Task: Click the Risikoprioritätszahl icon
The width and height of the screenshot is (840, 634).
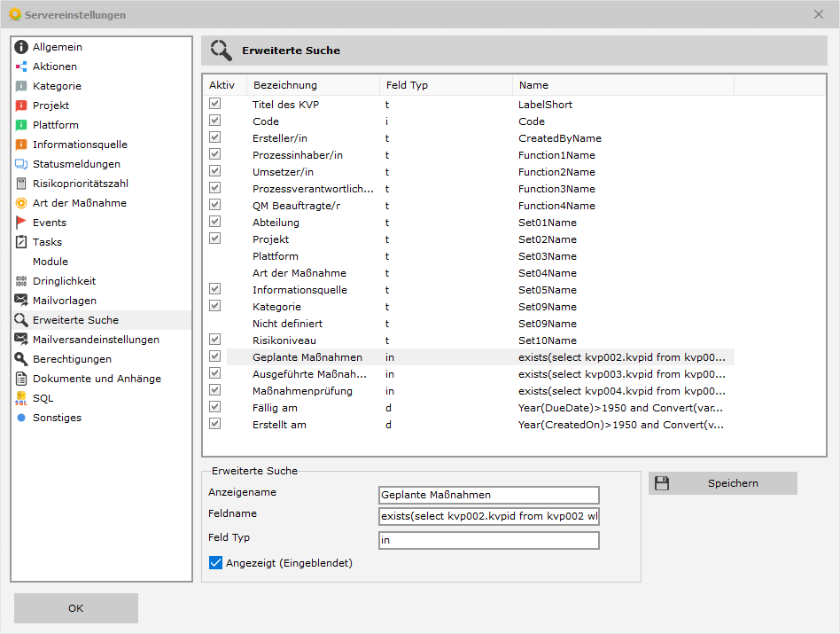Action: (21, 184)
